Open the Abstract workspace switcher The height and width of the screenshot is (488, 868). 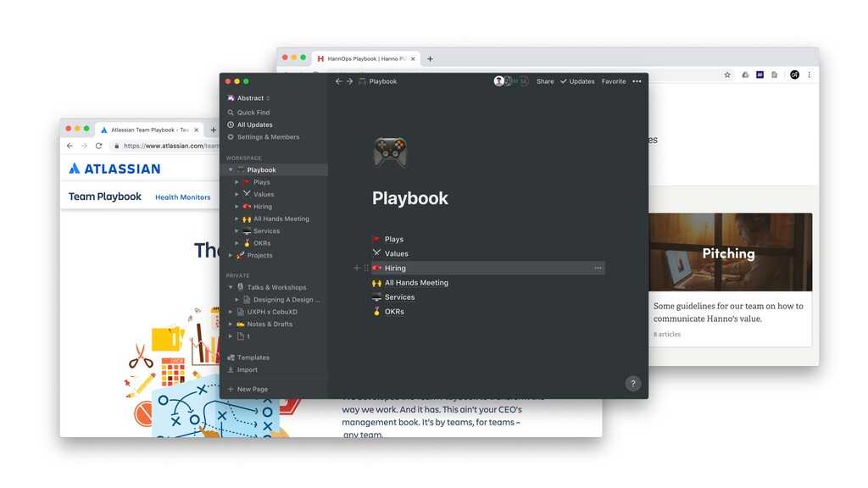[x=248, y=98]
